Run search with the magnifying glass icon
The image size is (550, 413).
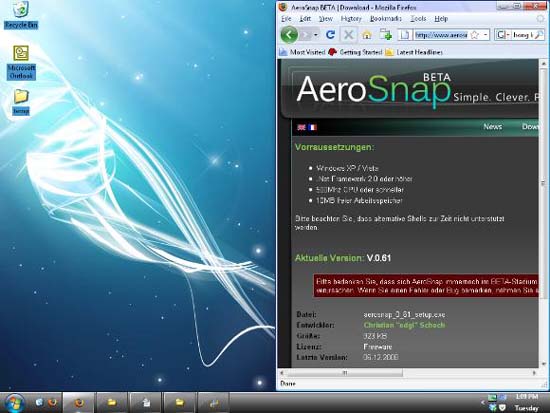click(x=539, y=35)
